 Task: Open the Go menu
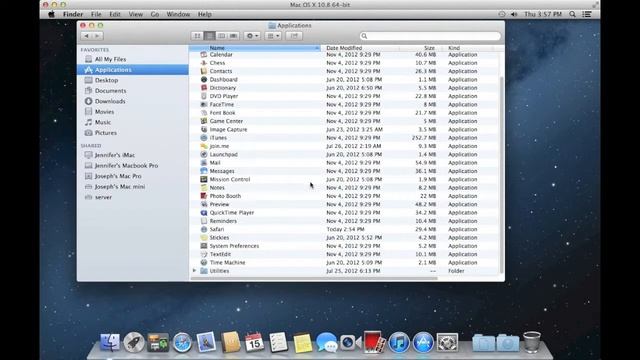[155, 14]
